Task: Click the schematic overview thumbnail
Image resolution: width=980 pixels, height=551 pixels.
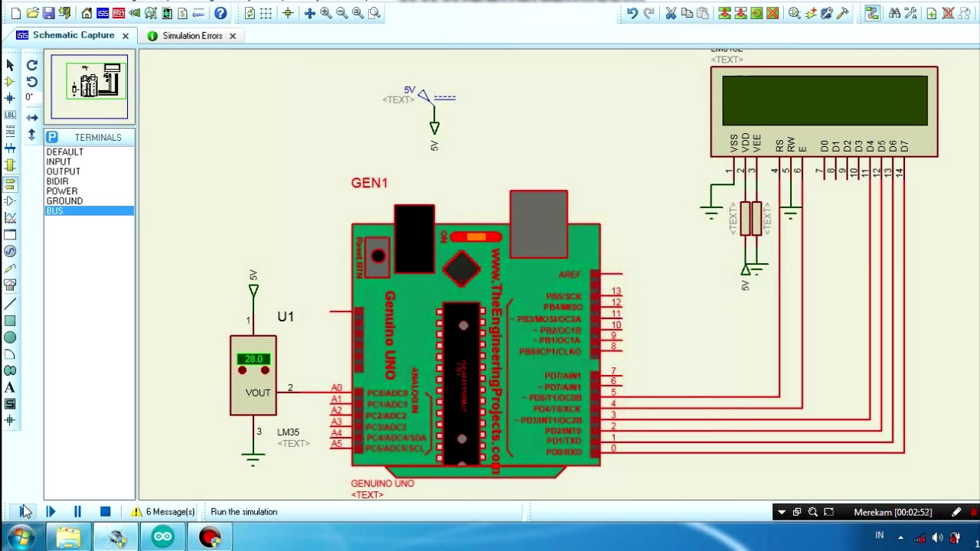Action: pyautogui.click(x=90, y=86)
